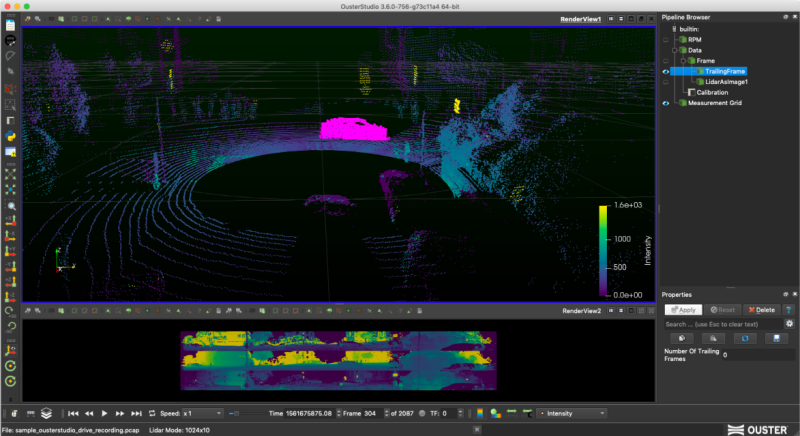Step back one frame
The height and width of the screenshot is (436, 800).
[89, 414]
